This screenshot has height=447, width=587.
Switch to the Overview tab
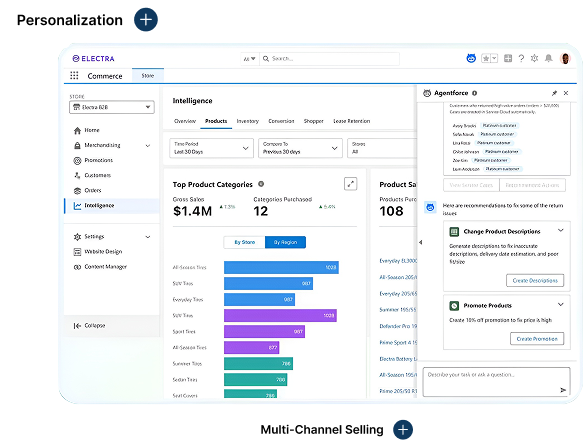(185, 121)
